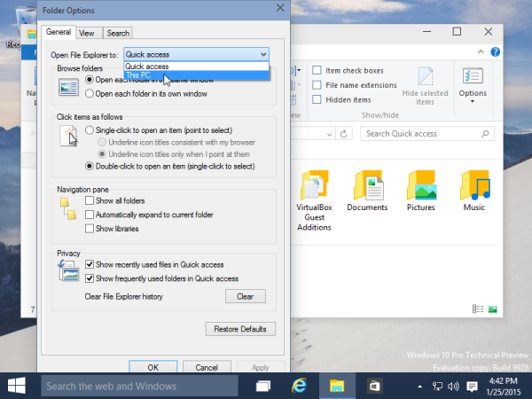The image size is (532, 399).
Task: Clear File Explorer history button
Action: click(x=246, y=296)
